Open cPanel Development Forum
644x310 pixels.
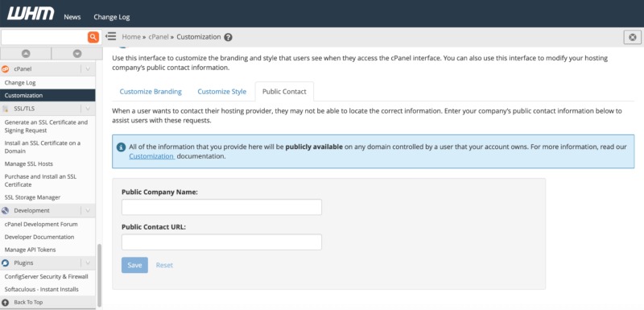click(41, 224)
